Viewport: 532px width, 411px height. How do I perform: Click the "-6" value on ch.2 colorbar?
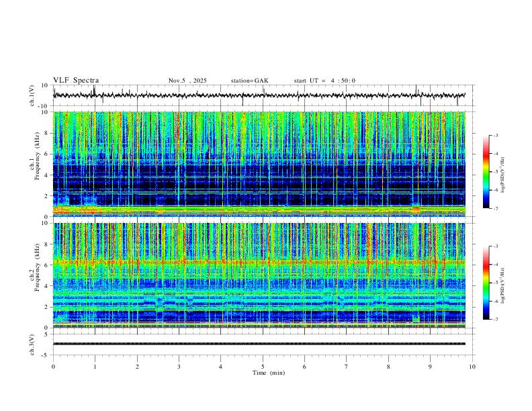[x=495, y=301]
